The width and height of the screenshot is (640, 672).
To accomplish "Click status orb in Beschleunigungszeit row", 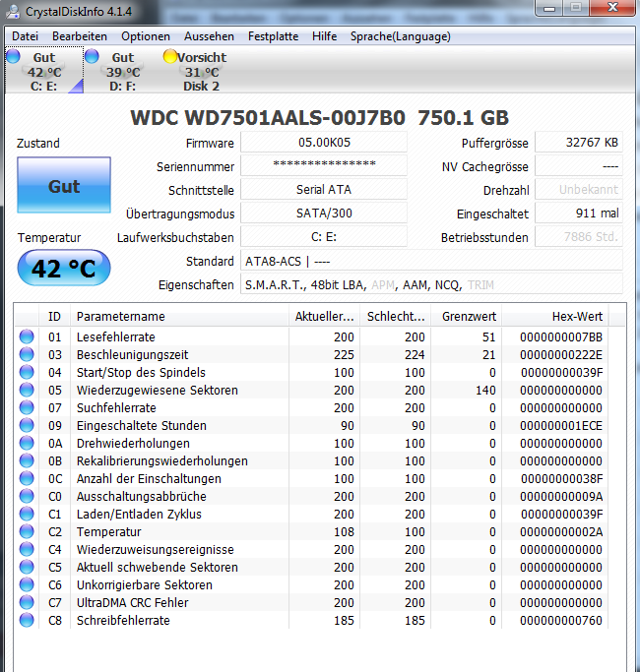I will [x=27, y=354].
